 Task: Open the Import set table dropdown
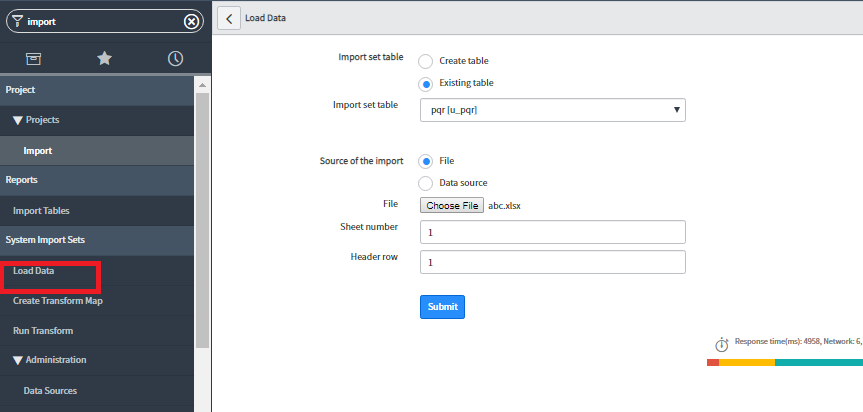pos(552,109)
